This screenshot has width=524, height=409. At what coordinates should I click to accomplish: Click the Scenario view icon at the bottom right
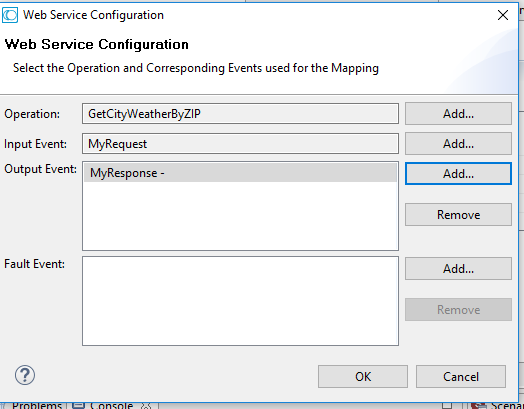click(x=479, y=406)
